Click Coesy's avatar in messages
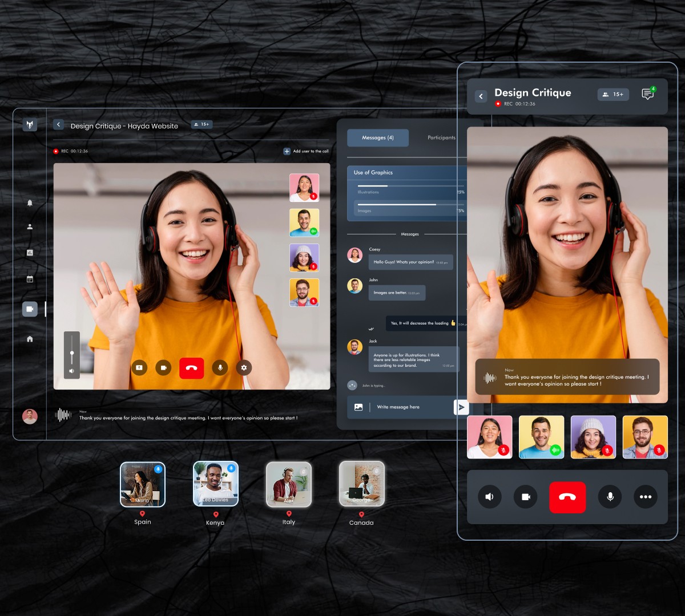685x616 pixels. pos(355,255)
